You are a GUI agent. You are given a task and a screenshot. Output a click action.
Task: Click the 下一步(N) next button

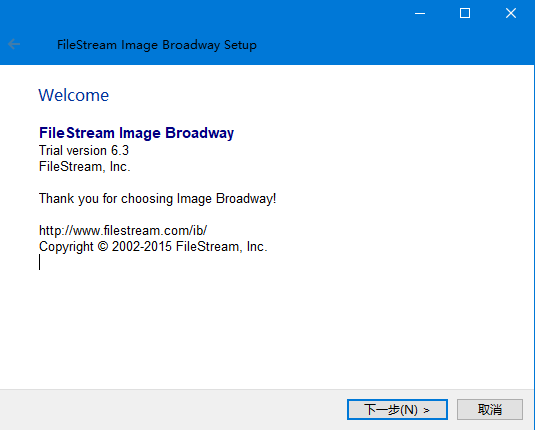pos(397,409)
